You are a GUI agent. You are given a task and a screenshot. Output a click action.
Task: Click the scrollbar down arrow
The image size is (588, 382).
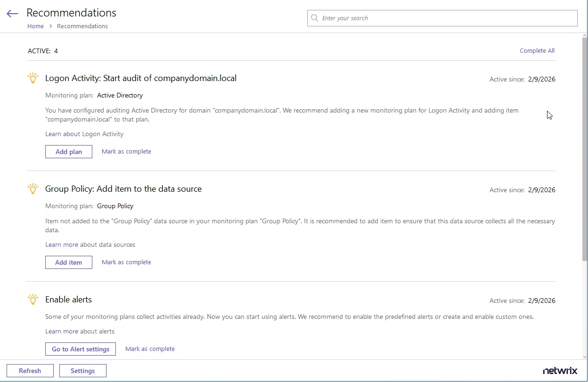[584, 358]
